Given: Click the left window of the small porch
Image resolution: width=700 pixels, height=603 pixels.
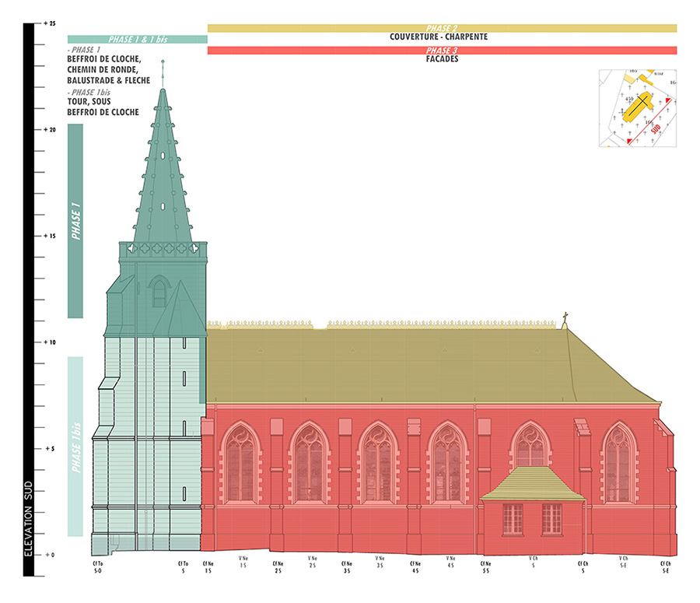Looking at the screenshot, I should (x=513, y=518).
